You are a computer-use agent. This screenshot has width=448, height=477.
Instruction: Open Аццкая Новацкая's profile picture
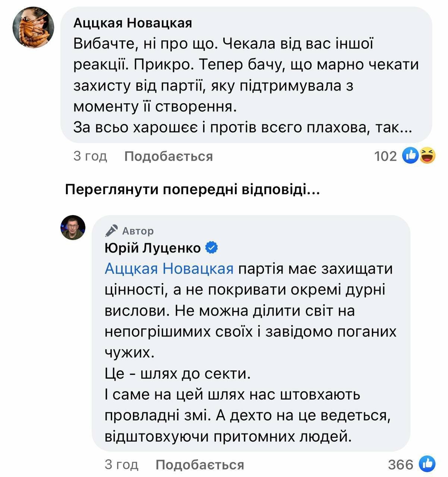34,28
